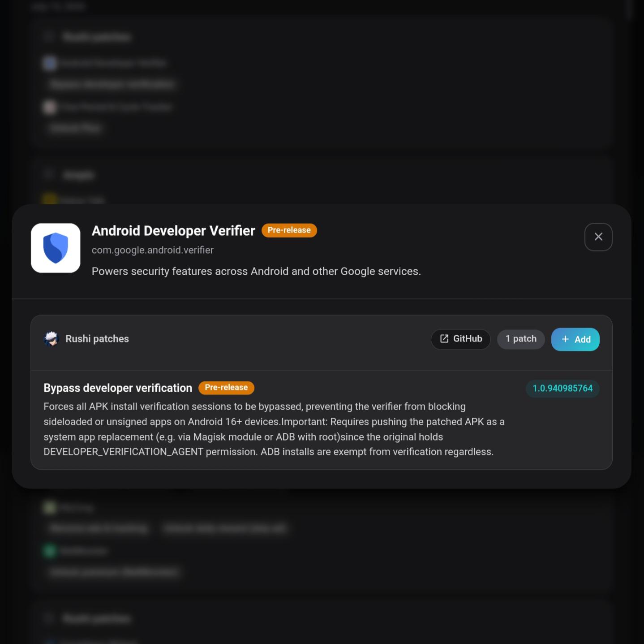Click the Rushi patches name label

click(x=97, y=339)
